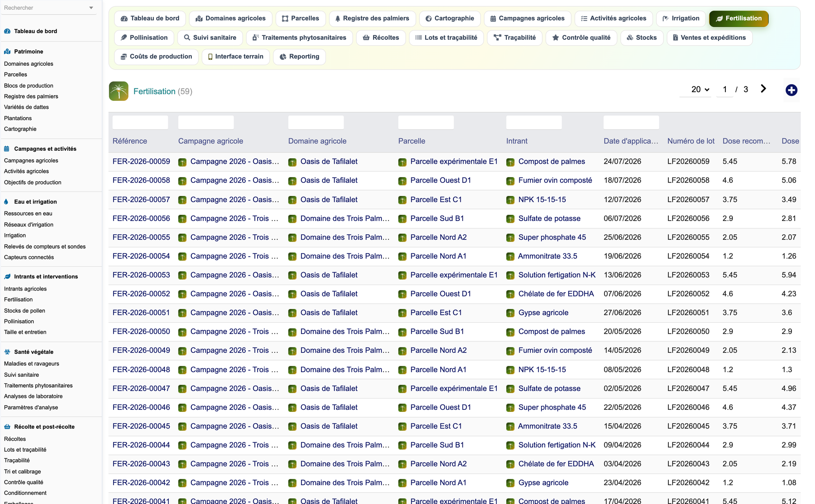815x504 pixels.
Task: Open the Ventes et expéditions tab
Action: [x=709, y=38]
